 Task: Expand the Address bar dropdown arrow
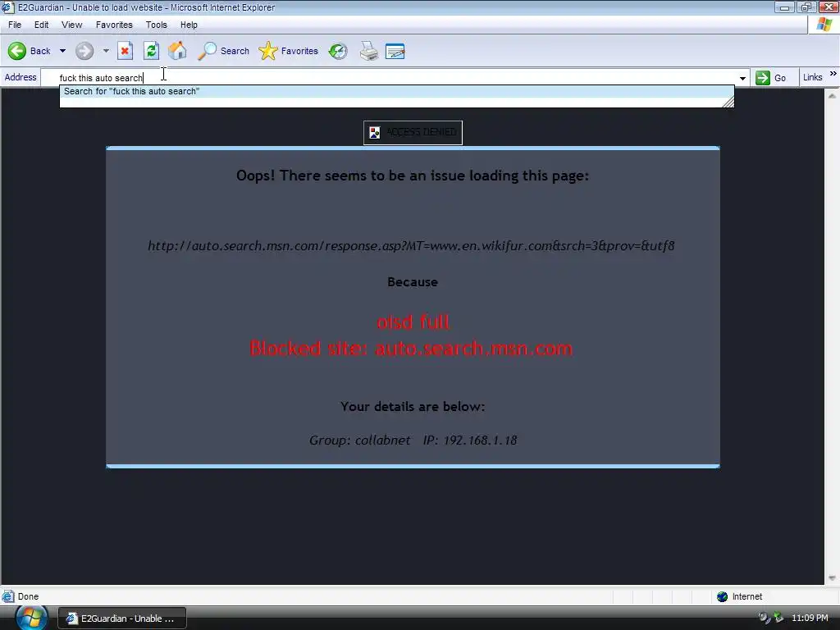(x=742, y=78)
